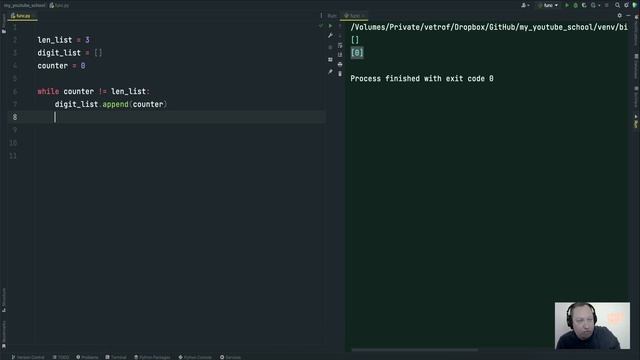Click Run with Coverage icon in toolbar
The image size is (640, 360).
(x=584, y=5)
